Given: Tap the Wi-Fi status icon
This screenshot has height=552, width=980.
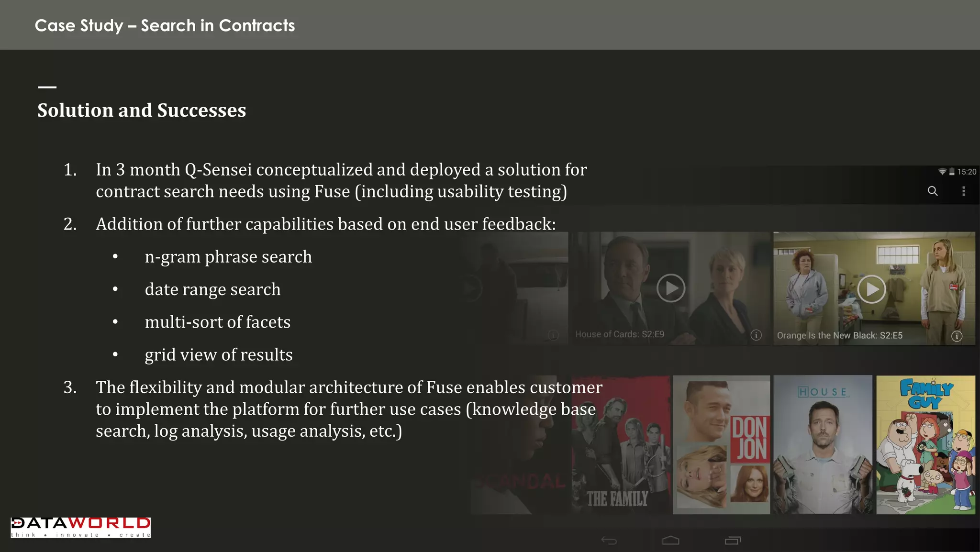Looking at the screenshot, I should click(942, 172).
